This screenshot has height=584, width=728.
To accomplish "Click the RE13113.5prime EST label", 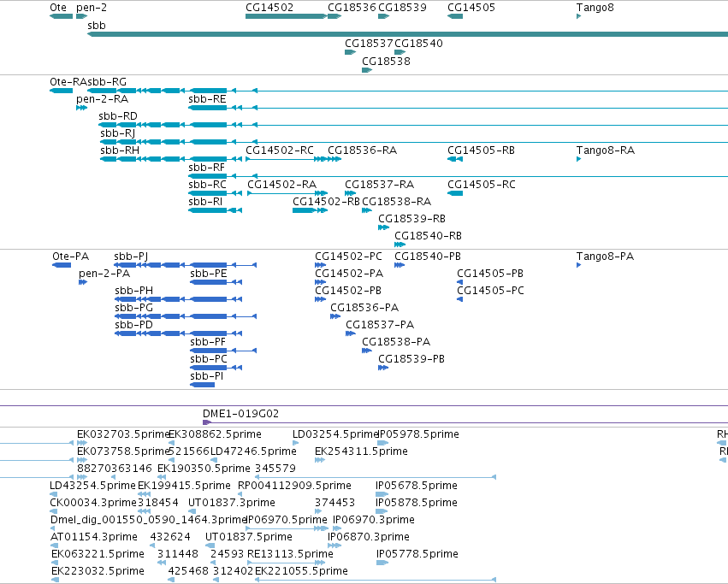I will coord(290,555).
